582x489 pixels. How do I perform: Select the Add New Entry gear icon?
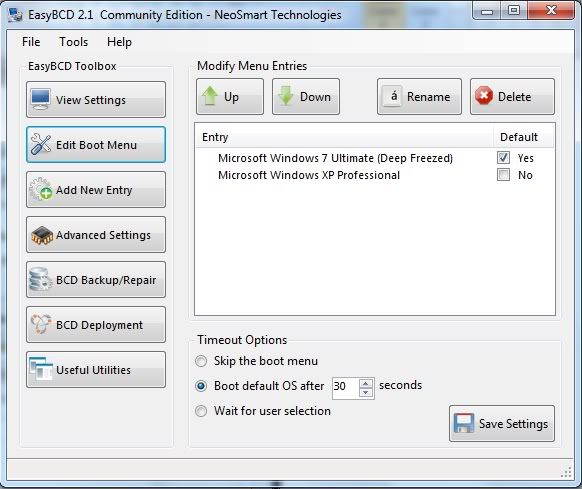[x=41, y=189]
